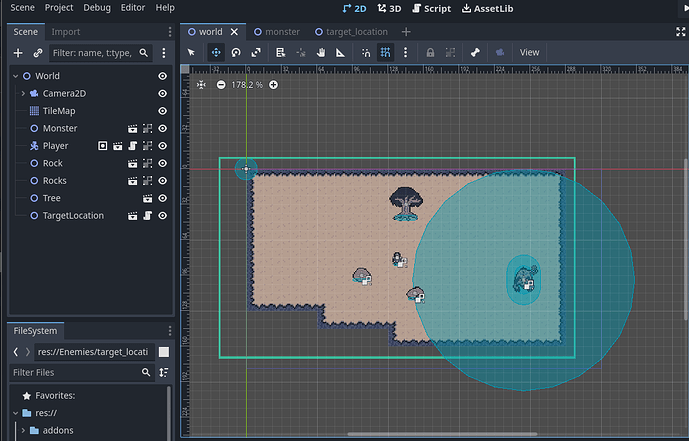Screen dimensions: 689x441
Task: Open the Debug menu
Action: point(97,7)
